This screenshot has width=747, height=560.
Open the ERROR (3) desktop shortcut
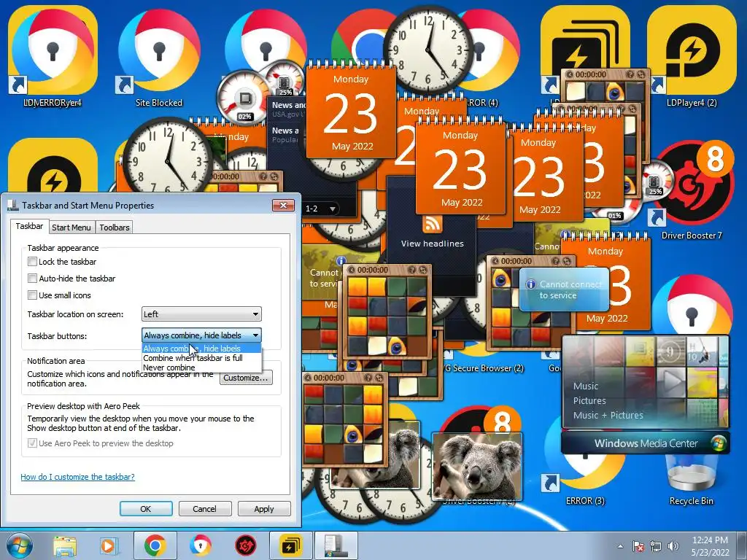point(585,481)
